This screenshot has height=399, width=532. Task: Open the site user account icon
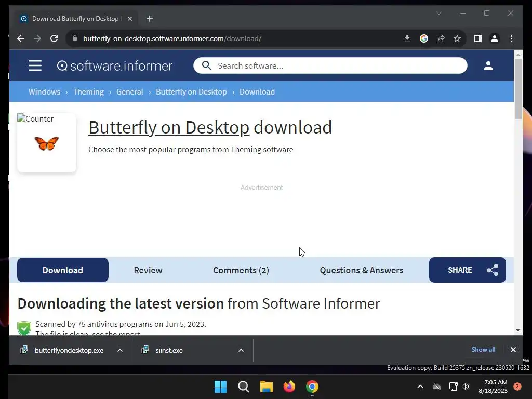click(488, 65)
